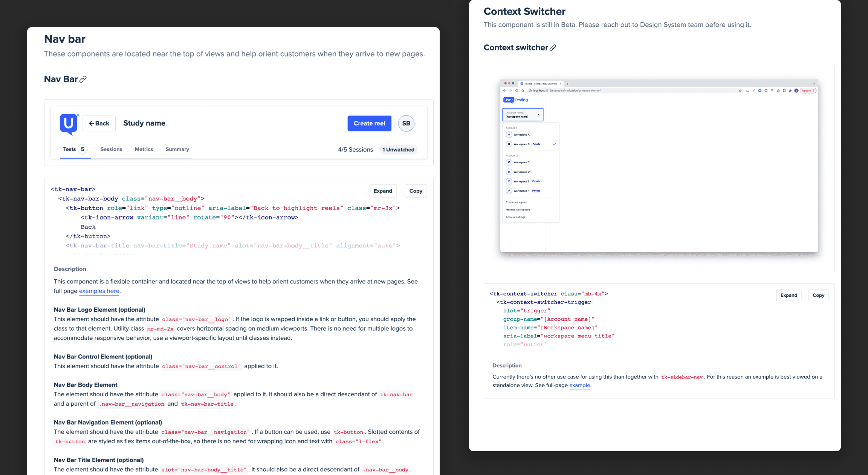Viewport: 868px width, 475px height.
Task: Click the Create reel button
Action: point(369,123)
